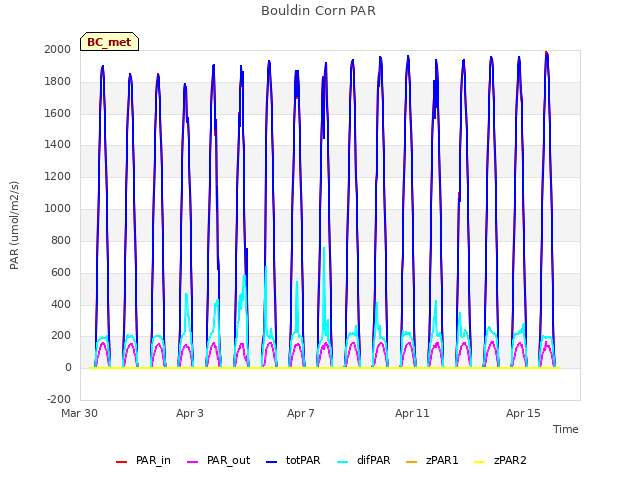The width and height of the screenshot is (640, 480).
Task: Click the Mar 30 x-axis tick label
Action: [x=80, y=413]
